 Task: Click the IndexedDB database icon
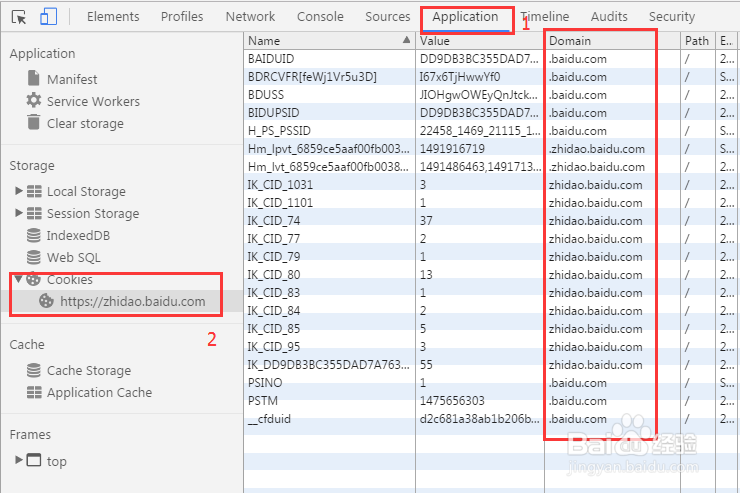(34, 235)
